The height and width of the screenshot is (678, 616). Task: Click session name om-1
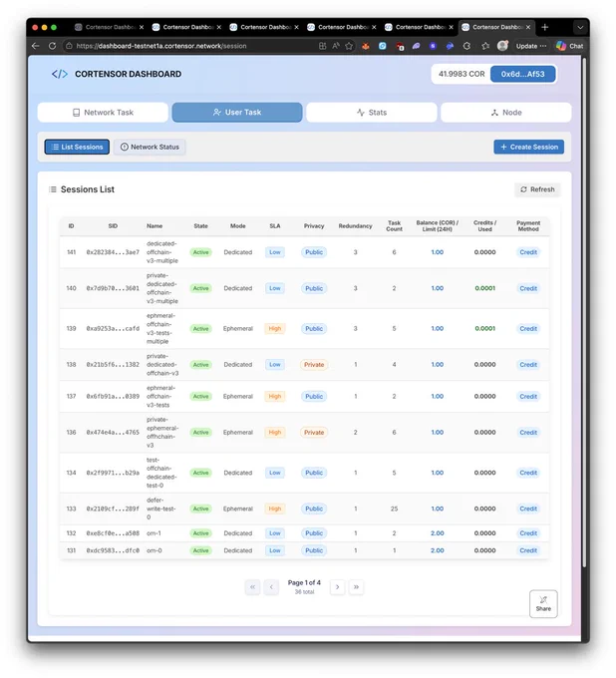[x=154, y=533]
